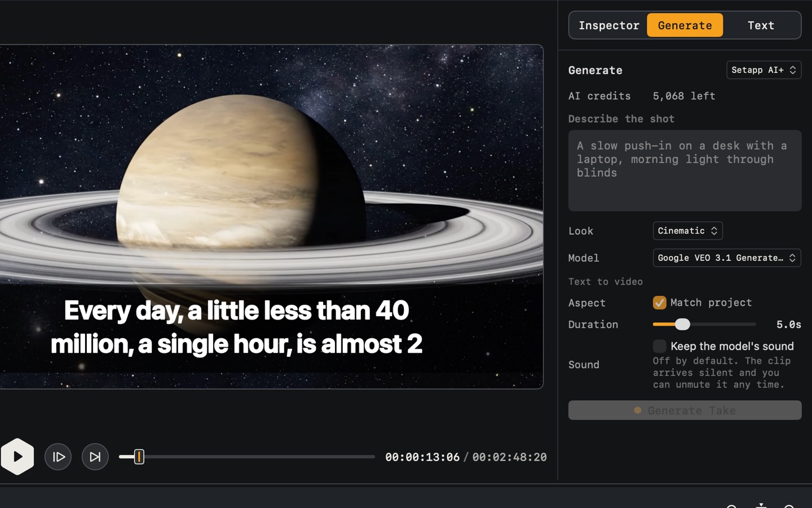Image resolution: width=812 pixels, height=508 pixels.
Task: Click the total duration 00:02:48:20
Action: (x=509, y=457)
